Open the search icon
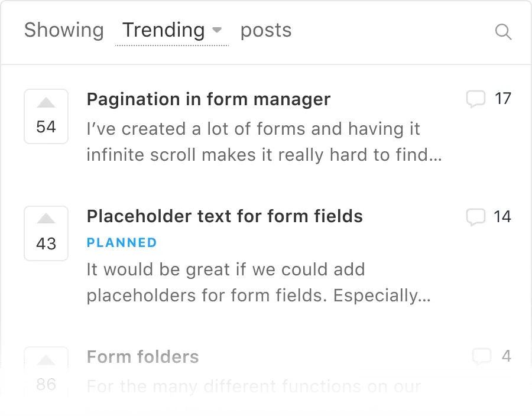This screenshot has height=416, width=532. point(503,32)
